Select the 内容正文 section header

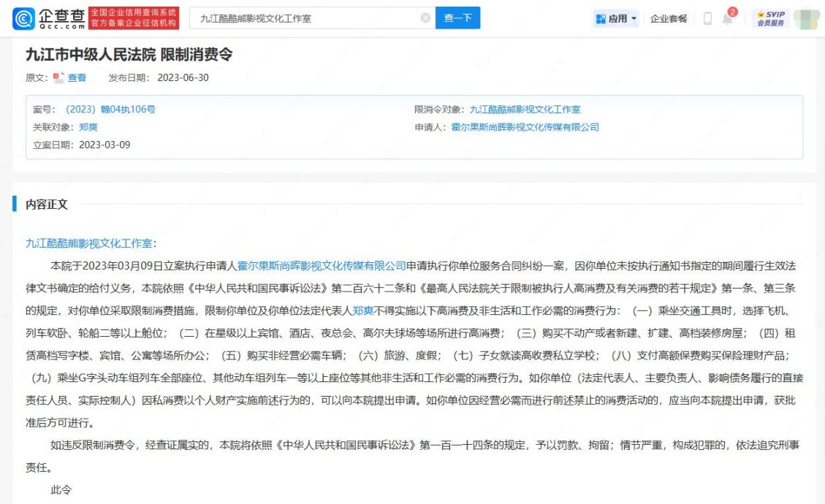[46, 205]
